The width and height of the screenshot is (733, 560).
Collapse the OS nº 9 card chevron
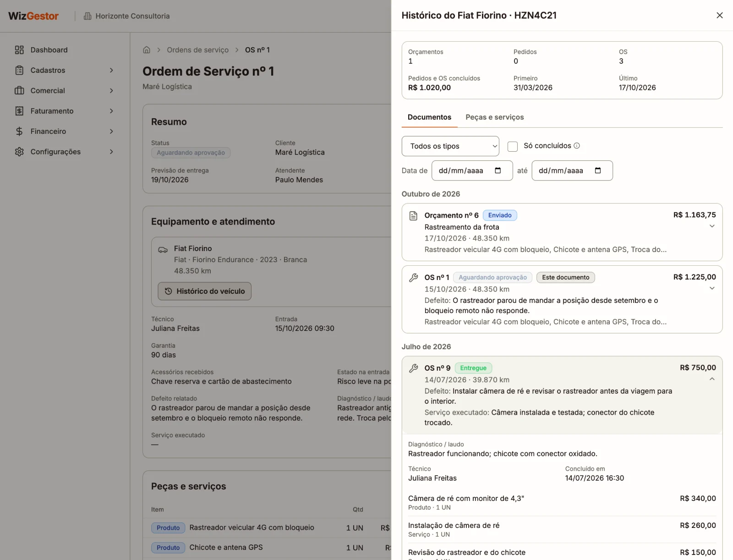pyautogui.click(x=712, y=379)
